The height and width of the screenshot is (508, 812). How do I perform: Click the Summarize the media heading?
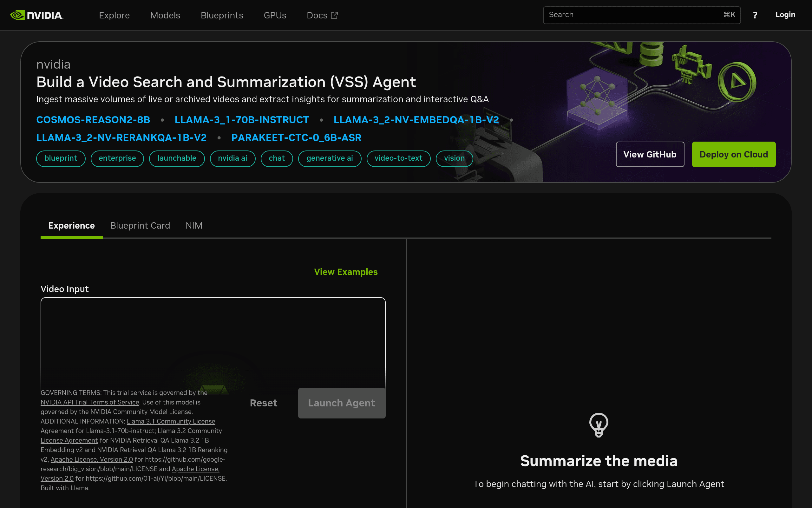coord(599,461)
